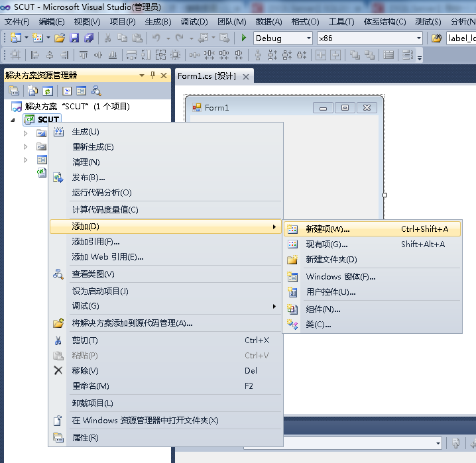Click the Copy toolbar icon
Image resolution: width=476 pixels, height=463 pixels.
click(x=123, y=38)
